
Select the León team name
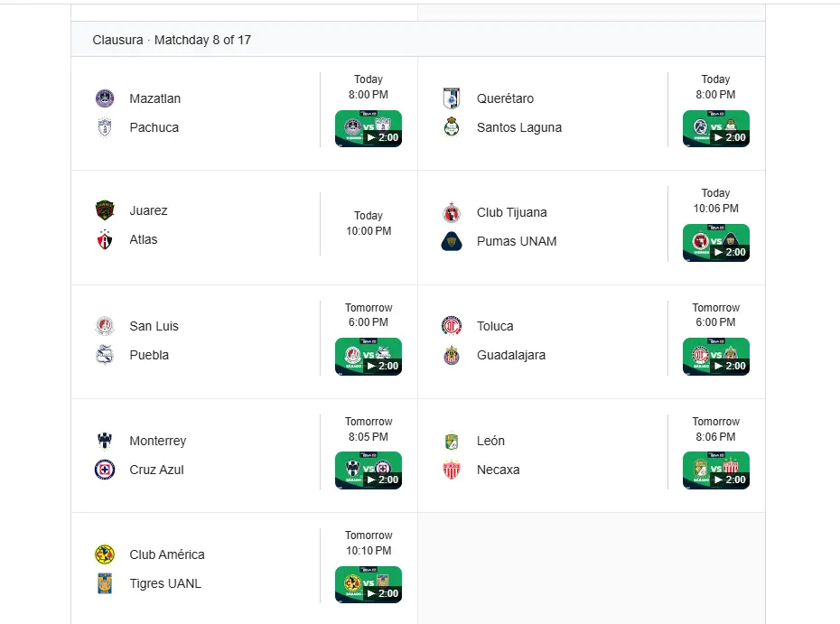coord(490,441)
